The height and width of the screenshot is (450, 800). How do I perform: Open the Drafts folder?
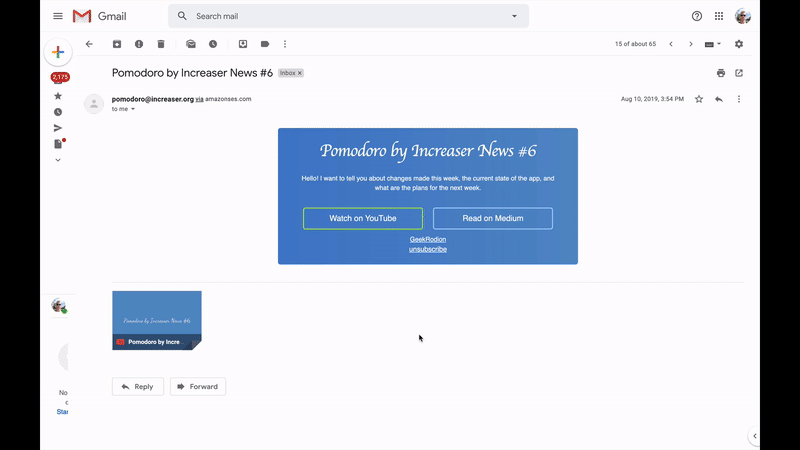[58, 144]
